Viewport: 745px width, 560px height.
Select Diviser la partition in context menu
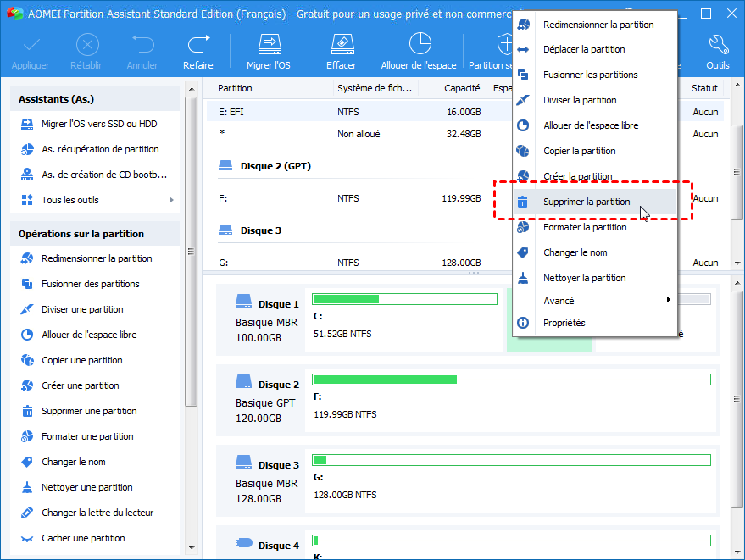tap(595, 100)
